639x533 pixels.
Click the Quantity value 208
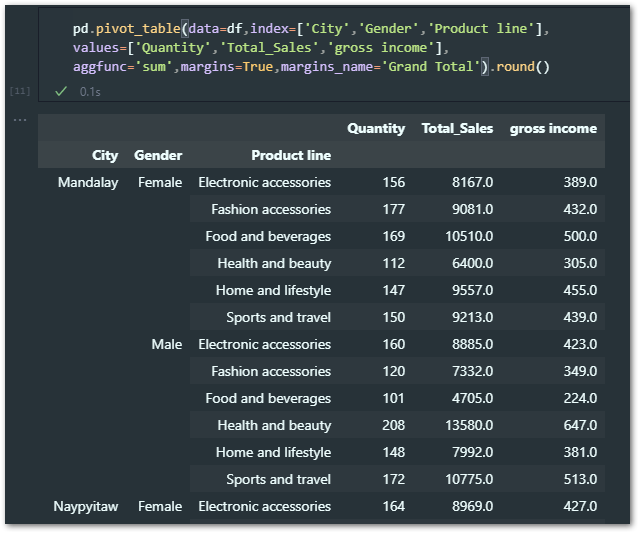pyautogui.click(x=393, y=425)
